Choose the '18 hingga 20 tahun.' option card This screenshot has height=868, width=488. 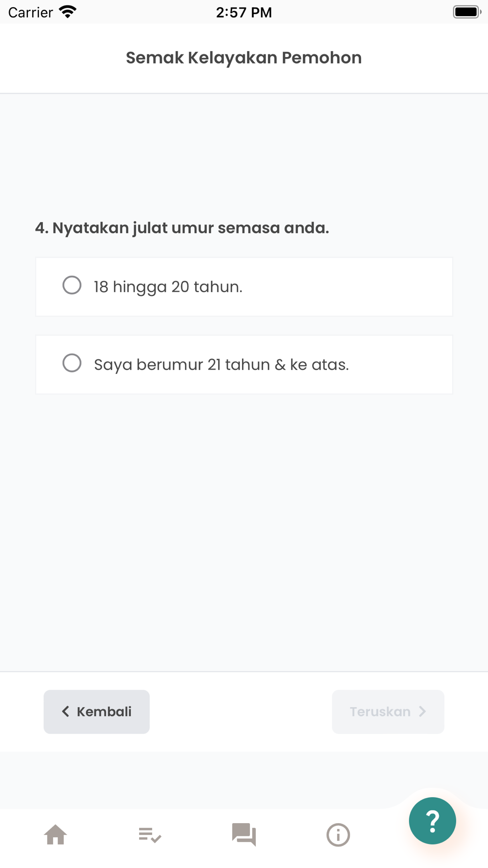pos(244,287)
